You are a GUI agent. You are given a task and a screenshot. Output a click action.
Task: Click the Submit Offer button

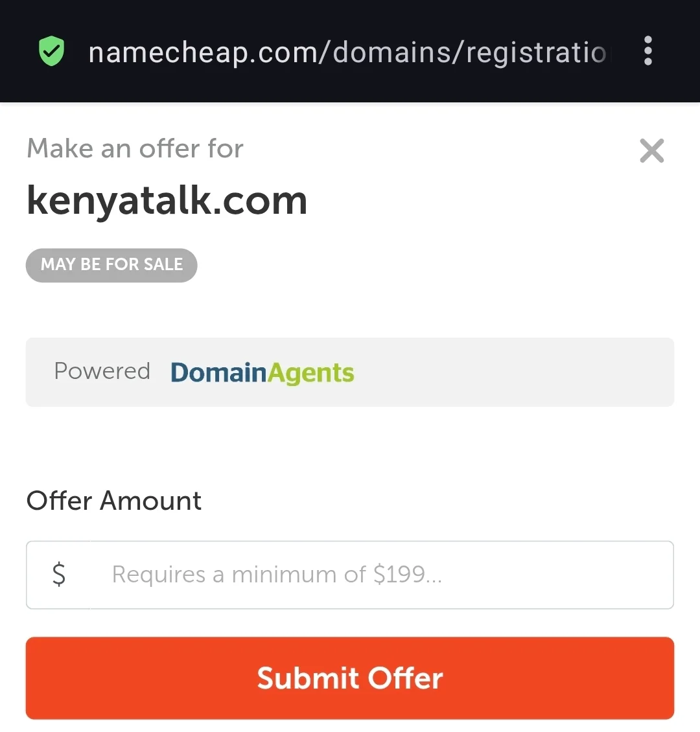click(x=350, y=678)
